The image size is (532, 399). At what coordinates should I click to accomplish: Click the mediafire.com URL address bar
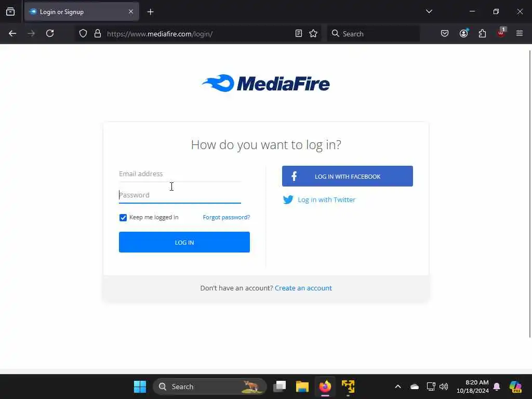coord(197,34)
